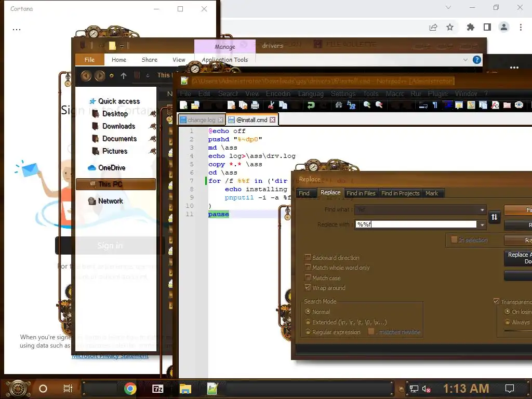Click the Close document icon in Notepad++ toolbar
Screen dimensions: 532x399
[231, 105]
